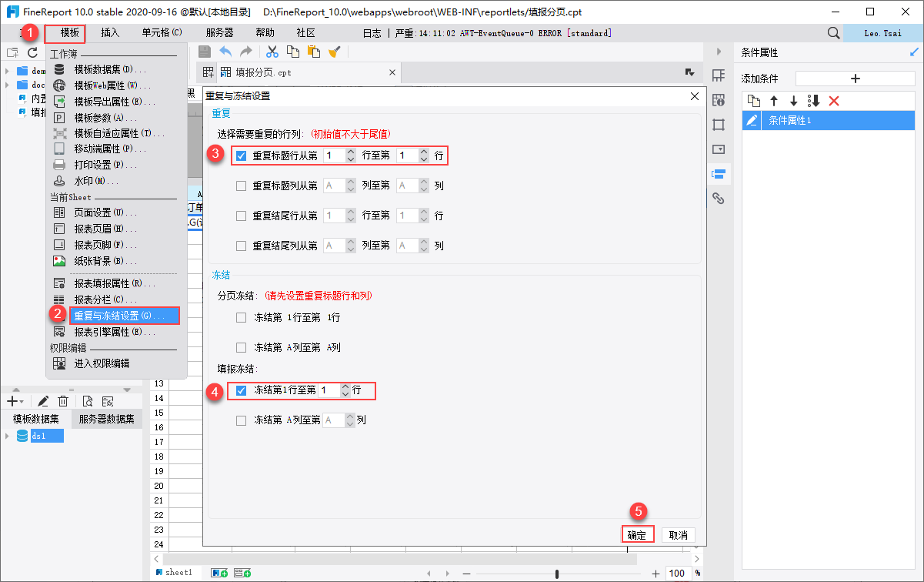Click the sort arrow with dots icon

[813, 101]
